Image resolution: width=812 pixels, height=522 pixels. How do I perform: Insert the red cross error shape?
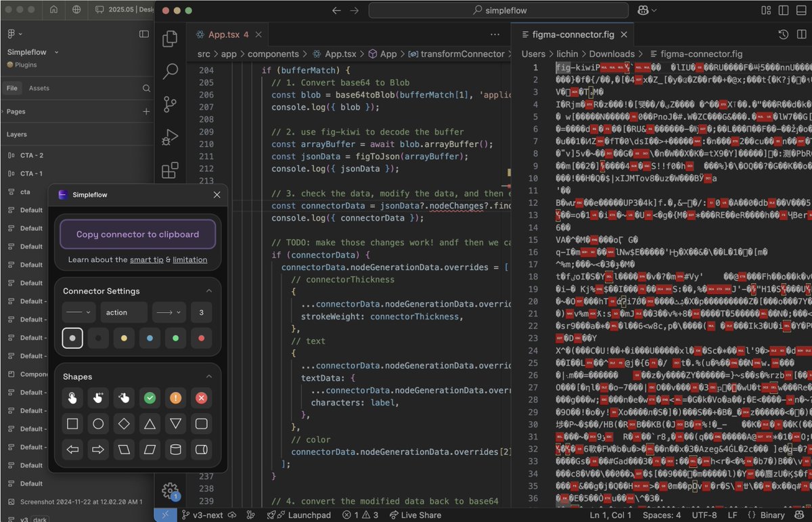201,398
